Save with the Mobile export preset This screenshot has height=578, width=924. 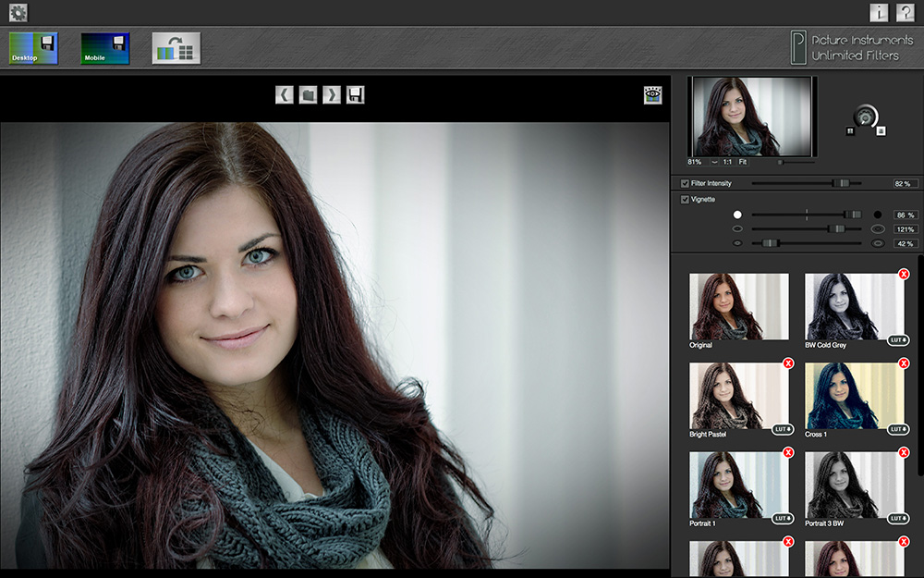tap(105, 48)
